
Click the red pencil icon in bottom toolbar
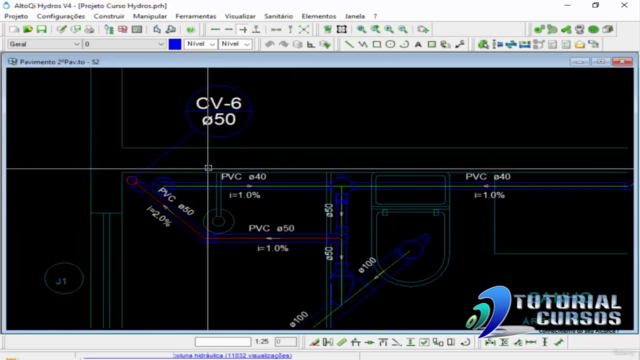click(x=314, y=342)
